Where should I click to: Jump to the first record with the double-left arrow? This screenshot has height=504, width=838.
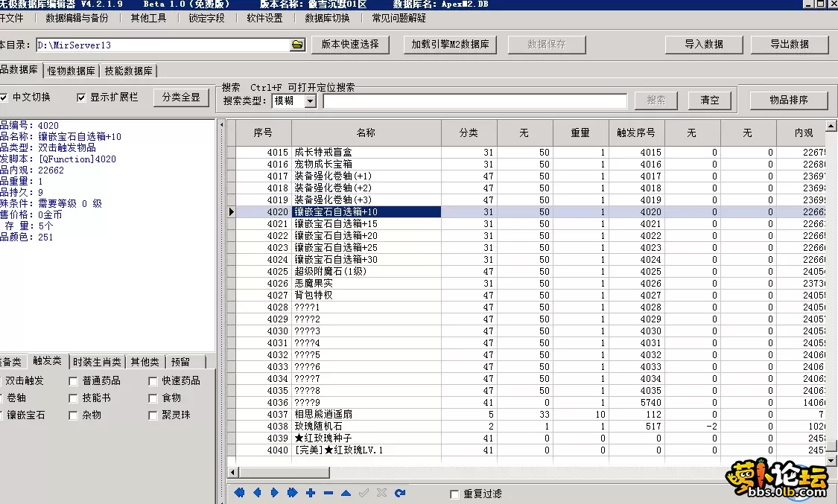(239, 493)
